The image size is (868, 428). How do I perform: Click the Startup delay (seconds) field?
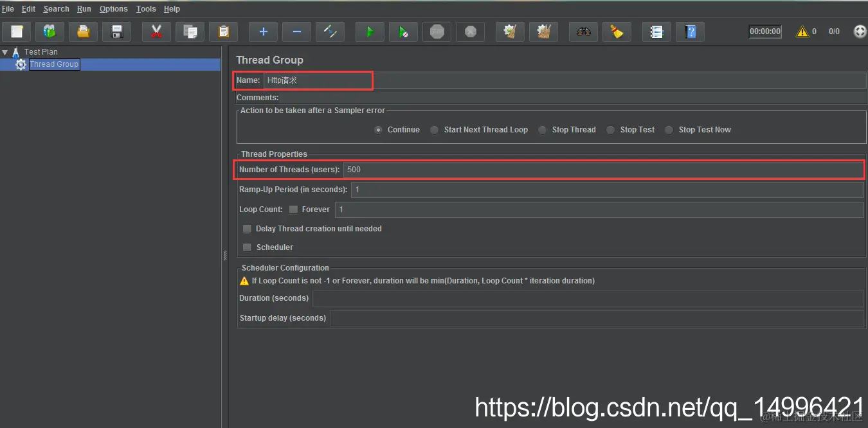coord(597,318)
